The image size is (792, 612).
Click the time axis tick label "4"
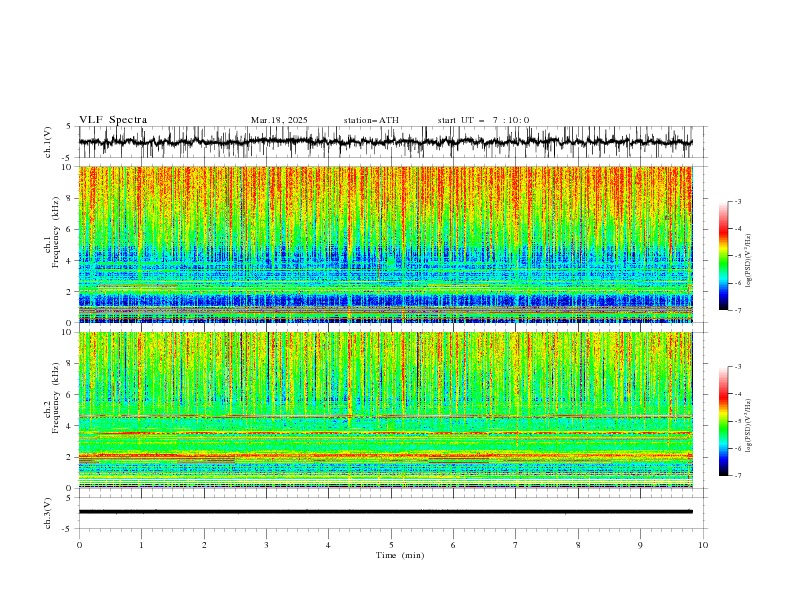pos(328,545)
